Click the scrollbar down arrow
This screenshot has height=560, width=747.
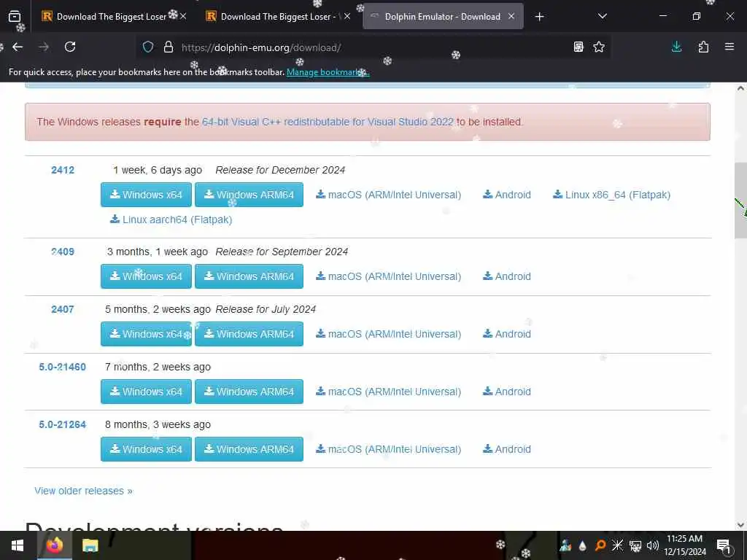[740, 525]
